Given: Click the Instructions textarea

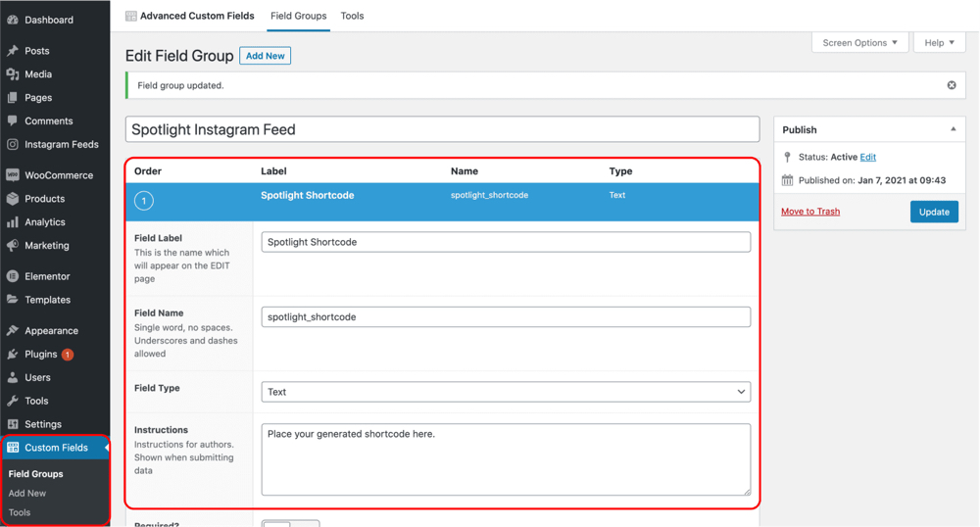Looking at the screenshot, I should coord(506,459).
